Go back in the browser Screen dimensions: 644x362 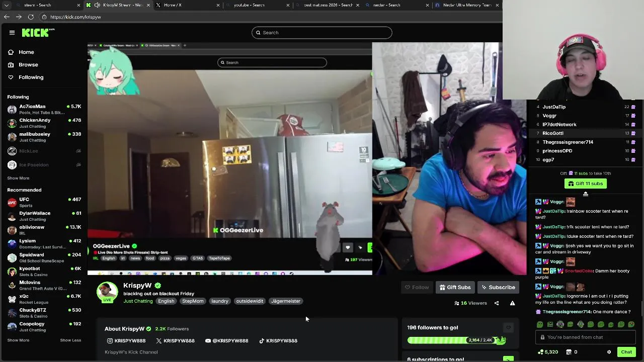pos(7,17)
